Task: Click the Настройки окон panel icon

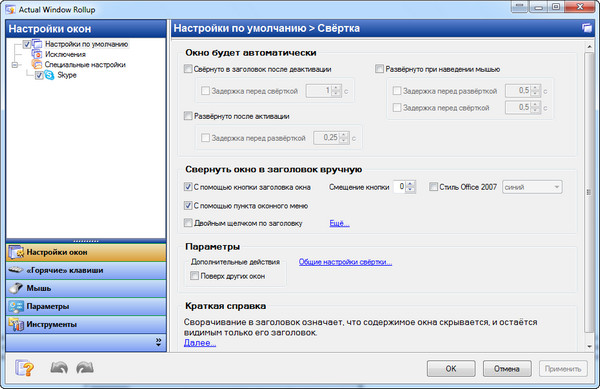Action: click(x=16, y=252)
